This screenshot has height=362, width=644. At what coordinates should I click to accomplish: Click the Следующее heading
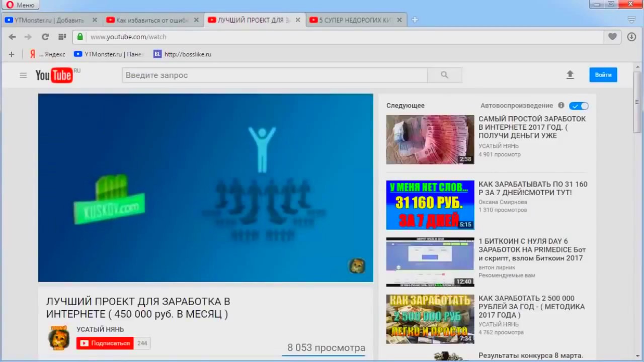(406, 106)
